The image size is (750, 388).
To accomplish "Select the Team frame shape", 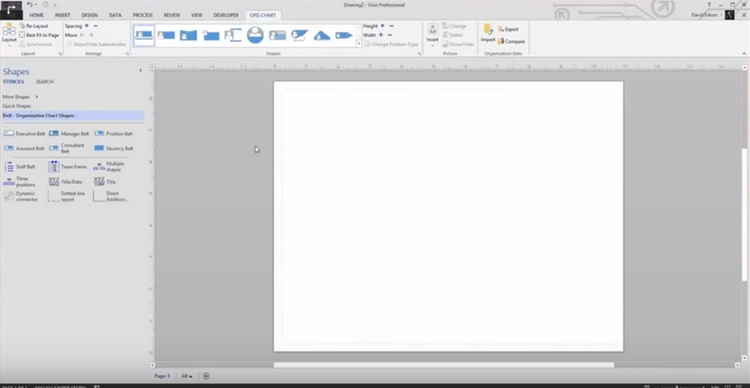I will (x=68, y=167).
